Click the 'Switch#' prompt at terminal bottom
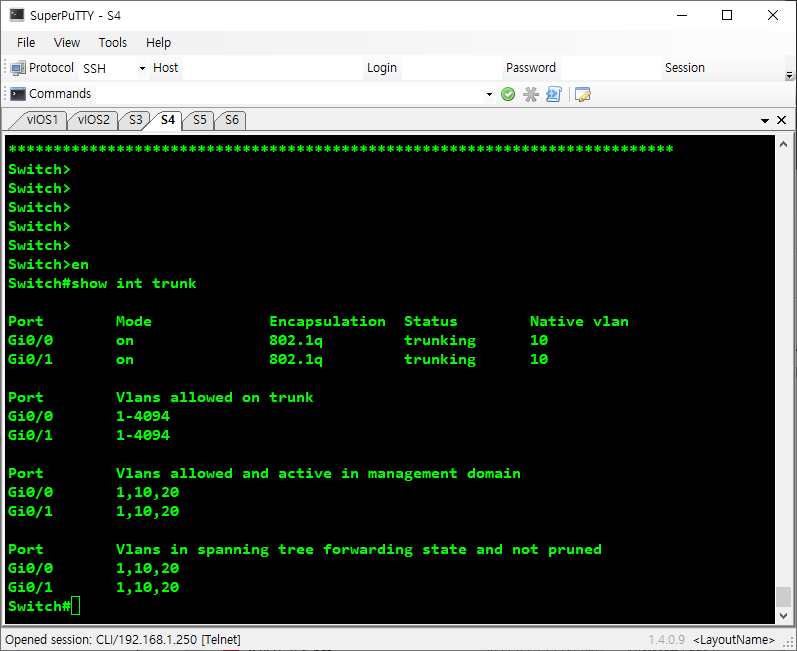Image resolution: width=797 pixels, height=651 pixels. (39, 606)
